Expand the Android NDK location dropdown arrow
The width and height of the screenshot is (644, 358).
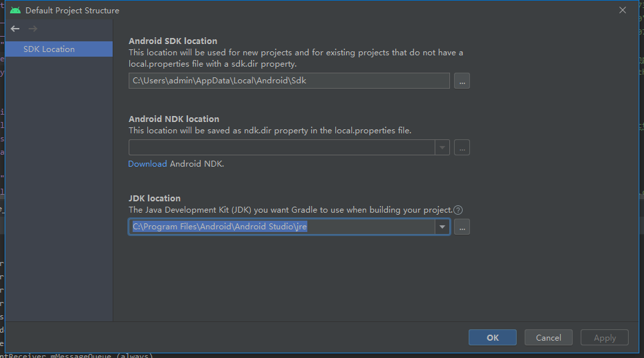pyautogui.click(x=443, y=147)
